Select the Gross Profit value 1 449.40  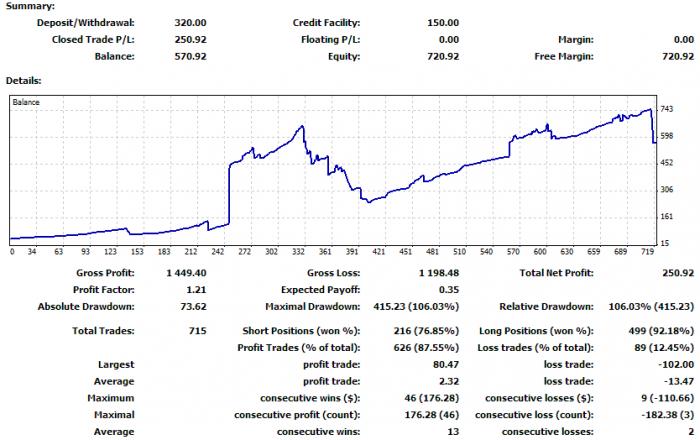(187, 273)
